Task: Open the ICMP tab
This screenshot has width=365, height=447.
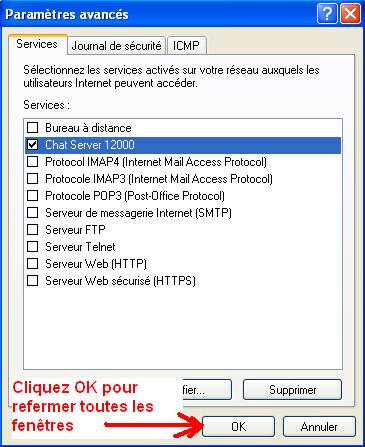Action: tap(186, 46)
